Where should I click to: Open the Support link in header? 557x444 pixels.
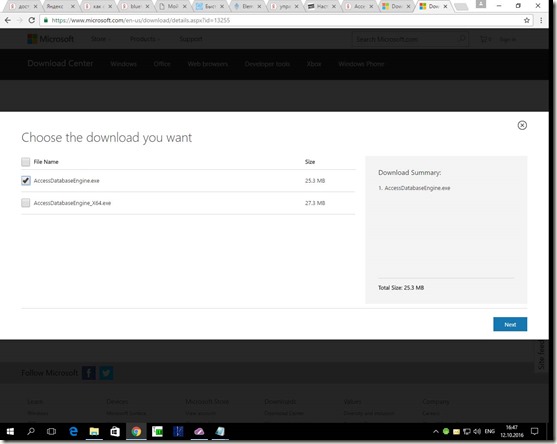pos(191,39)
